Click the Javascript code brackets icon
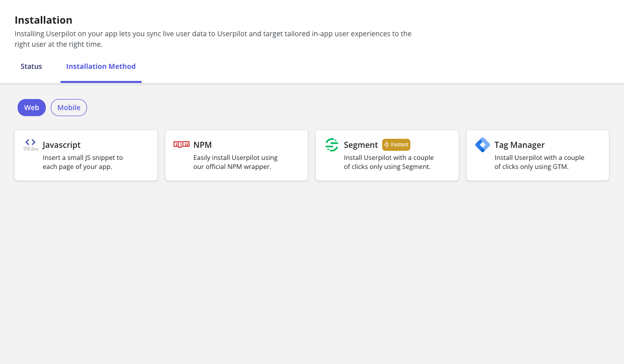The height and width of the screenshot is (364, 624). 31,145
